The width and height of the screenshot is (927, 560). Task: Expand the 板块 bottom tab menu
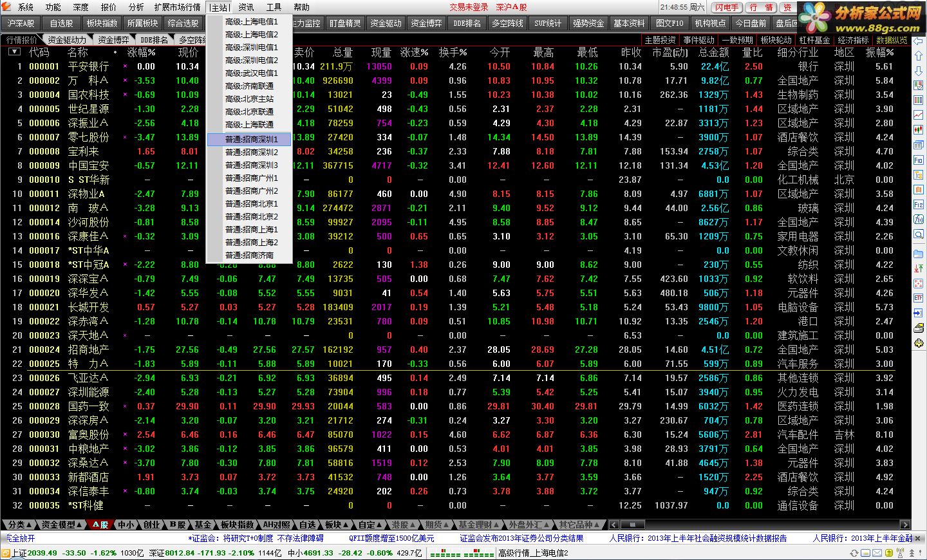337,524
